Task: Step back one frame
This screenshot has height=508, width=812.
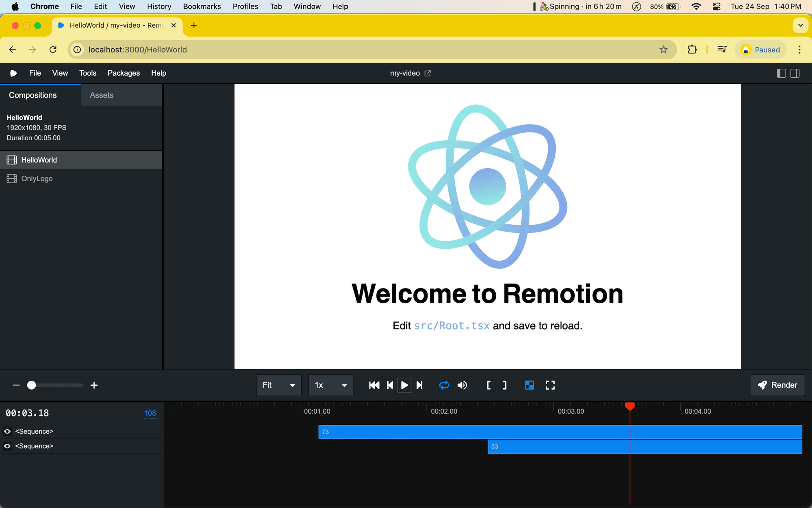Action: point(390,385)
